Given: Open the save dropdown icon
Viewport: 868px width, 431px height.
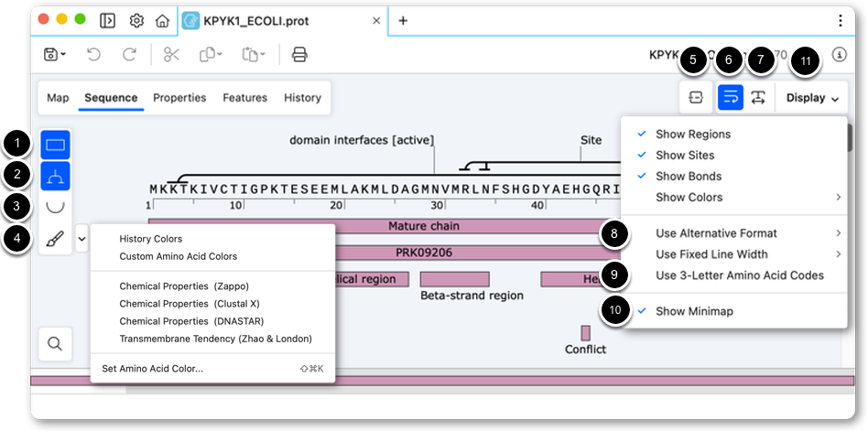Looking at the screenshot, I should pos(54,54).
